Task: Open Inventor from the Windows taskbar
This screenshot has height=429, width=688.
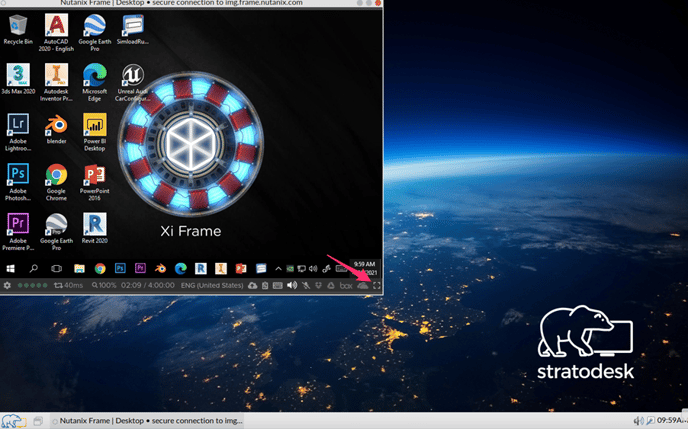Action: (x=221, y=268)
